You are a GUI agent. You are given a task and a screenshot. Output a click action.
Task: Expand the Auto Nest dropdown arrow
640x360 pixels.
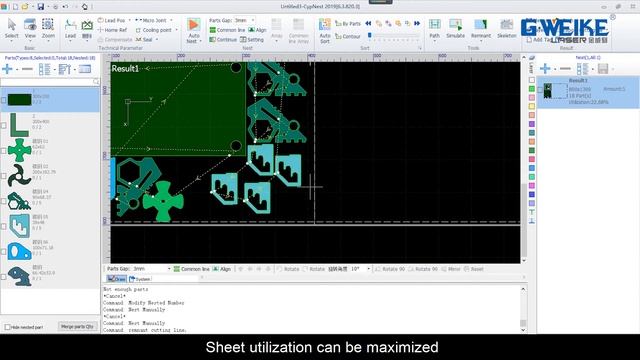click(x=200, y=41)
